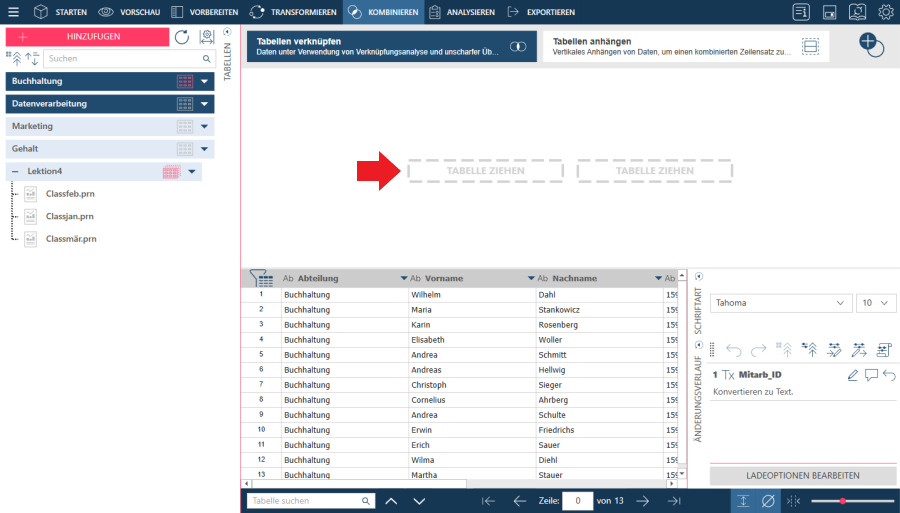Click the grid icon on Datenverarbeitung row
The height and width of the screenshot is (513, 900).
pos(185,104)
